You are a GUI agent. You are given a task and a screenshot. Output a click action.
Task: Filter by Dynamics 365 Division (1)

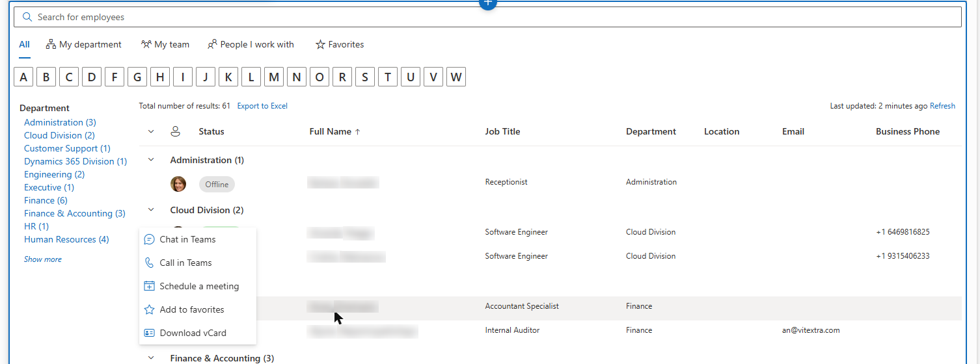[75, 161]
